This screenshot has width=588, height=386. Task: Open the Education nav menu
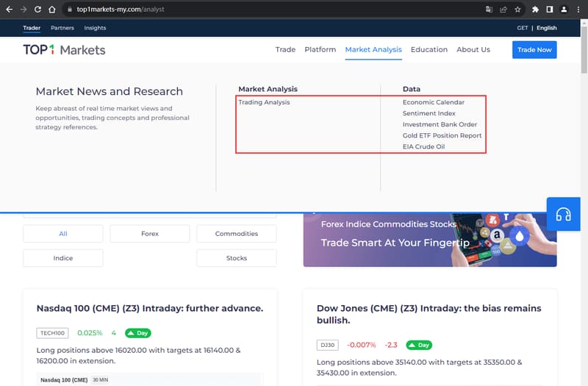click(429, 49)
